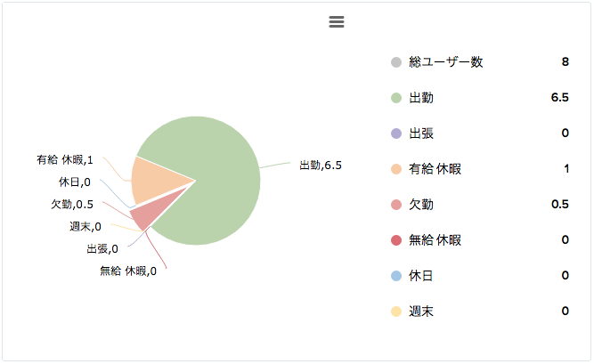Click the 週末,0 data label

[x=85, y=227]
